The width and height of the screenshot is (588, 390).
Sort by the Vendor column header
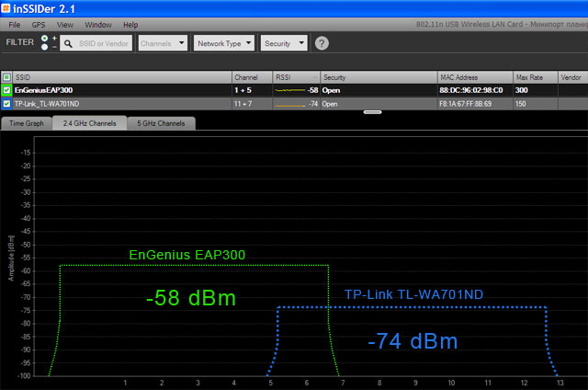[573, 77]
